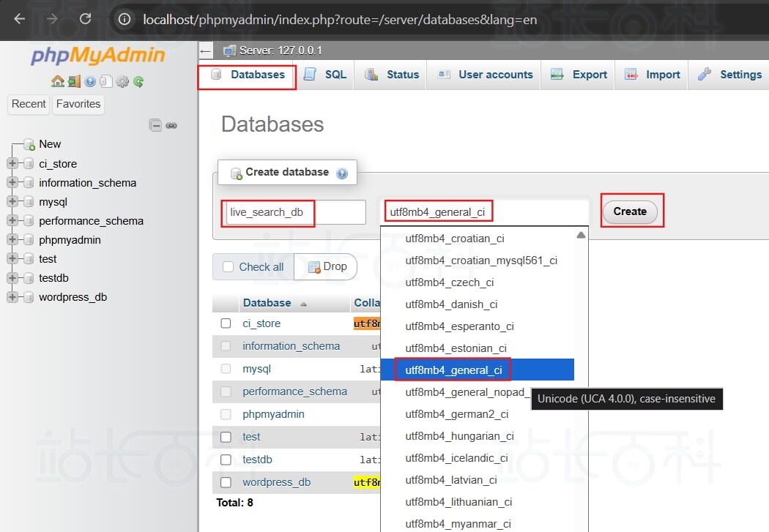Open mysql link in databases table

256,369
